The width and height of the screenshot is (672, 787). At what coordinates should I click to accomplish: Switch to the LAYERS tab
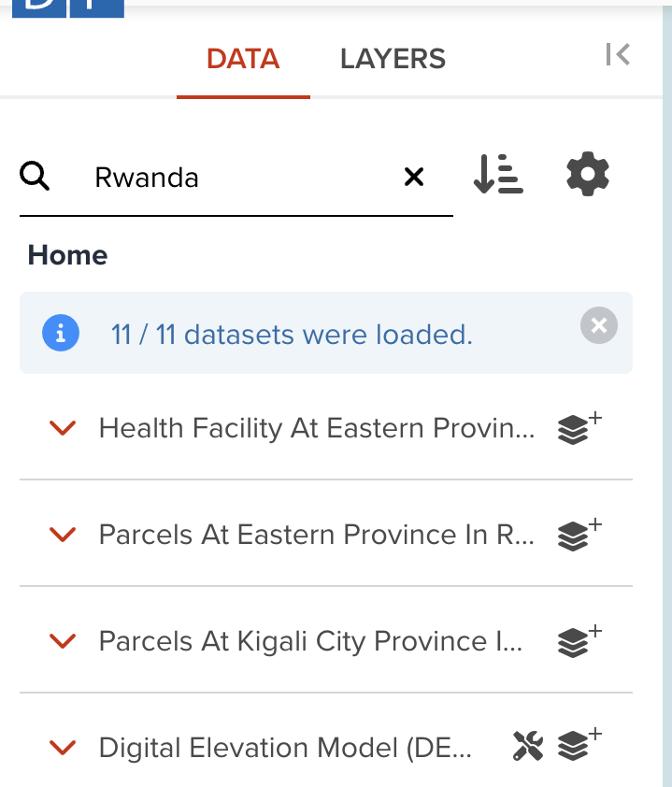click(392, 58)
